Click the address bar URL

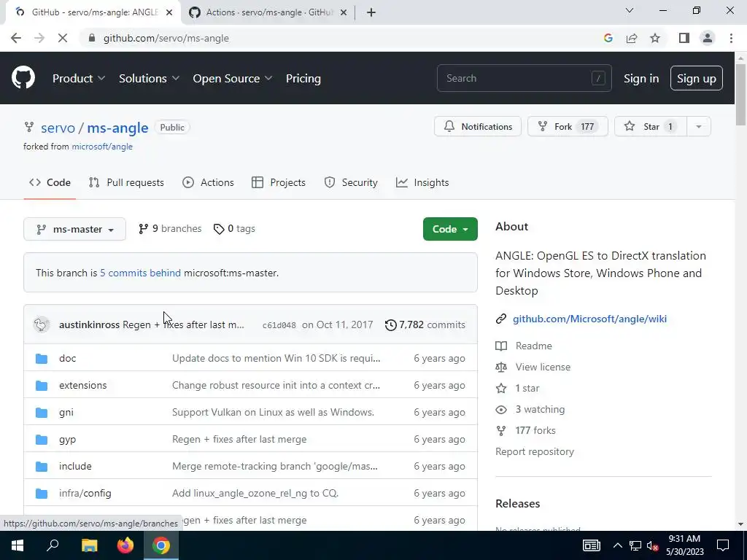pos(166,38)
